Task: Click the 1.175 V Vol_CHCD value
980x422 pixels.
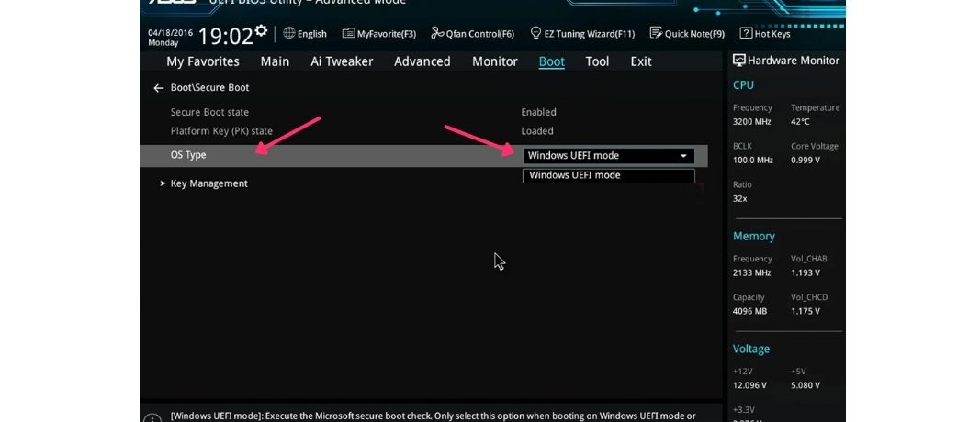Action: [x=805, y=312]
